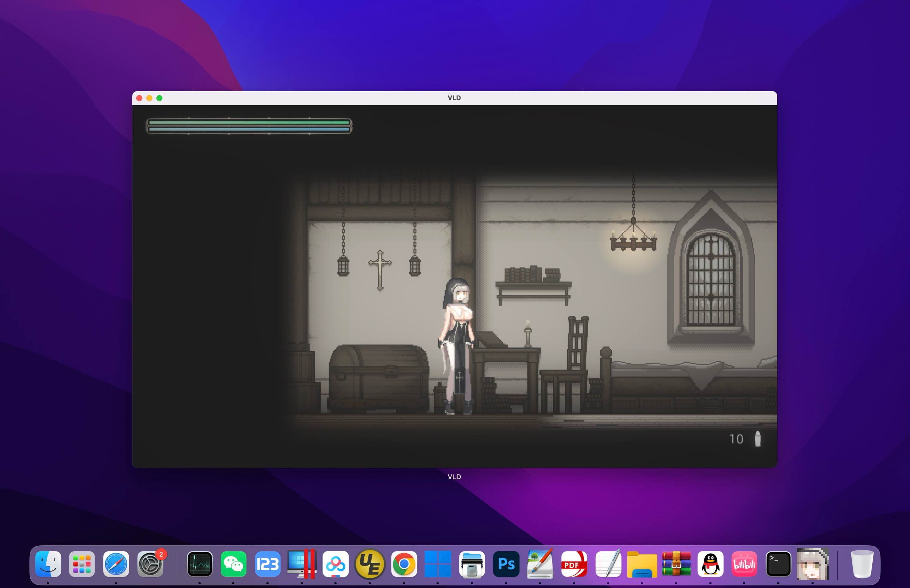Image resolution: width=910 pixels, height=588 pixels.
Task: Click the blue stamina bar below health
Action: point(249,129)
